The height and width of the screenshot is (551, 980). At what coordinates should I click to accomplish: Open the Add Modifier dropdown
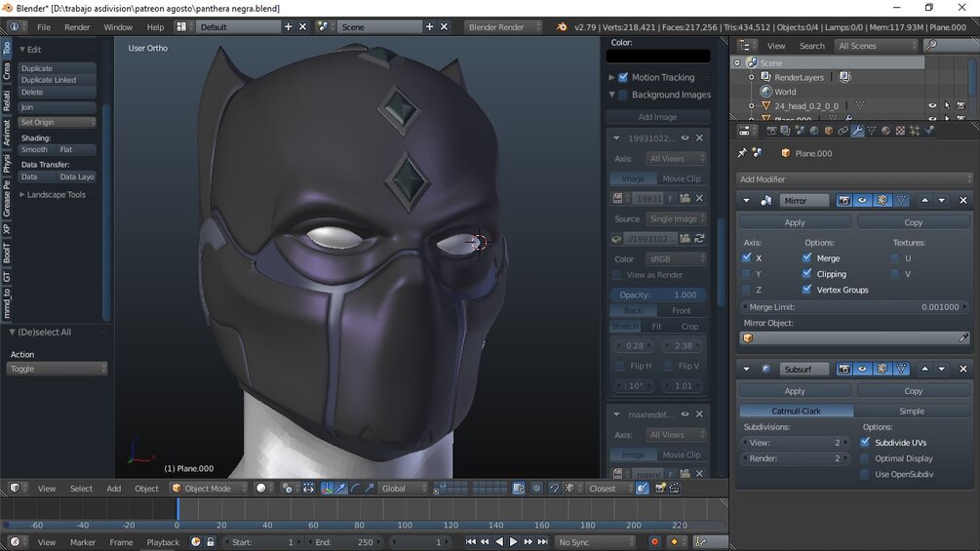[x=854, y=178]
